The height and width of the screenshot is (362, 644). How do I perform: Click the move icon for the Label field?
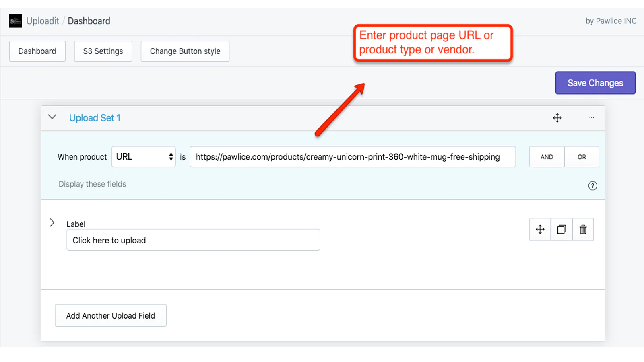coord(540,230)
